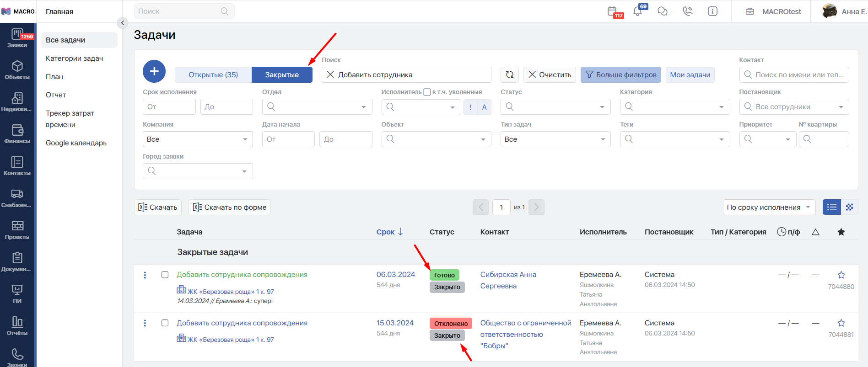This screenshot has width=868, height=367.
Task: Check the box for first task dated 06.03.2024
Action: coord(165,275)
